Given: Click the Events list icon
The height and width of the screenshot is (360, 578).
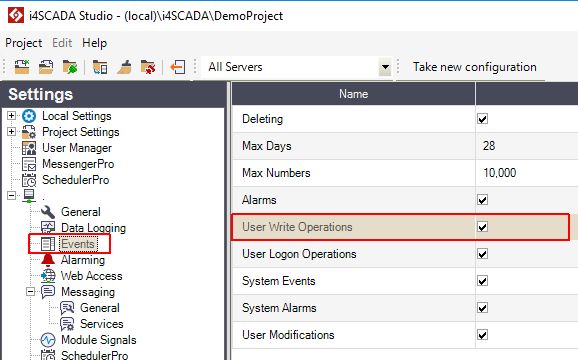Looking at the screenshot, I should pos(48,244).
